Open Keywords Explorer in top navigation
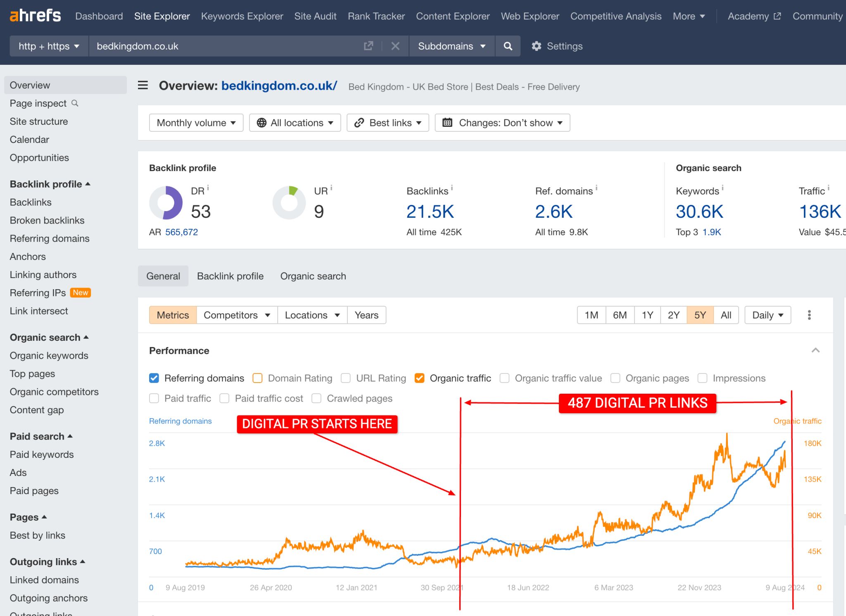Viewport: 846px width, 616px height. [x=242, y=16]
